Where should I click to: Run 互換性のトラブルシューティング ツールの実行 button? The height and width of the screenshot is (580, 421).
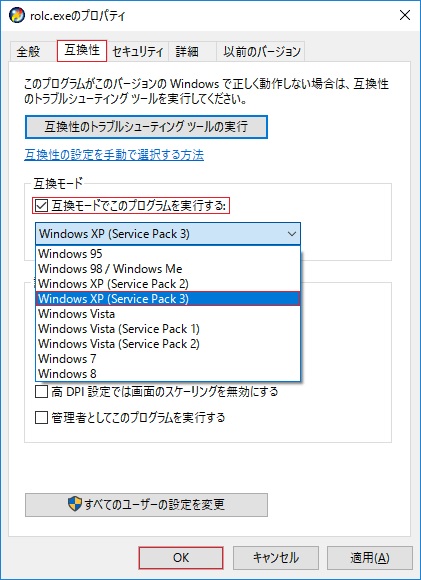pos(146,127)
